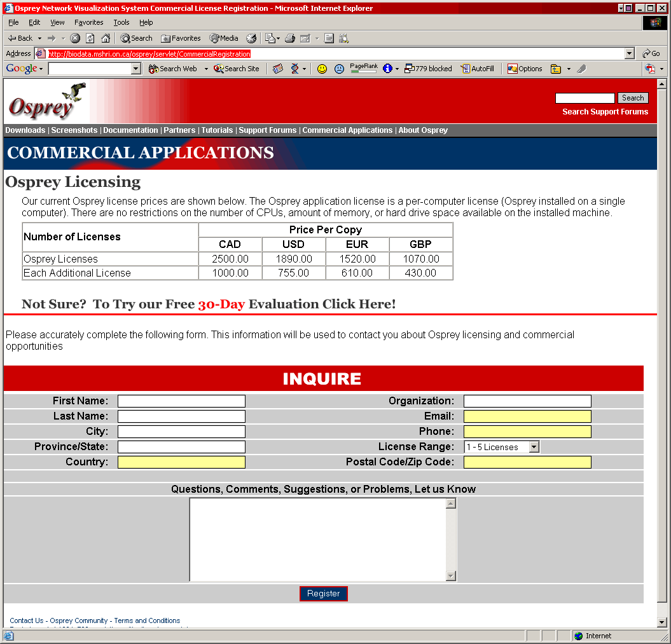Open the Favorites pane in toolbar
Viewport: 671px width, 644px height.
pyautogui.click(x=181, y=38)
